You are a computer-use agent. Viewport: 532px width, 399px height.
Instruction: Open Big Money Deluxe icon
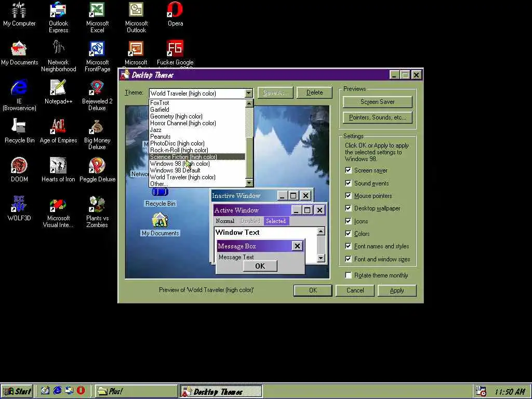click(x=97, y=135)
